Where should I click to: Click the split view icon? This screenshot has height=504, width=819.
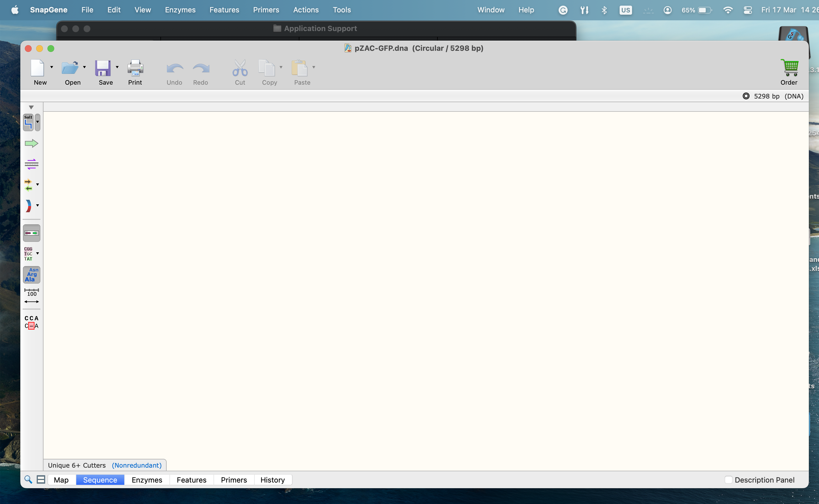[x=41, y=479]
